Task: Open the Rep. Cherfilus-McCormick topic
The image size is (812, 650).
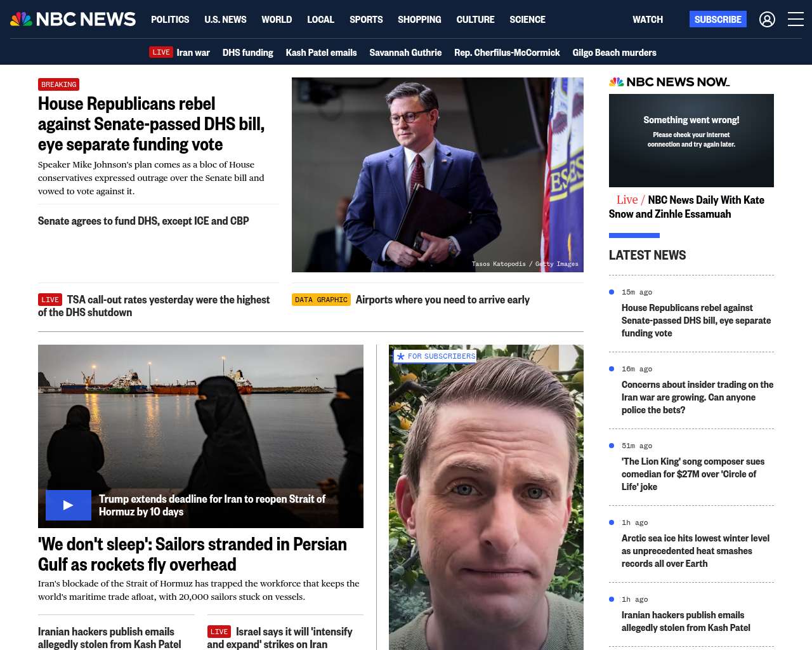Action: pos(507,53)
